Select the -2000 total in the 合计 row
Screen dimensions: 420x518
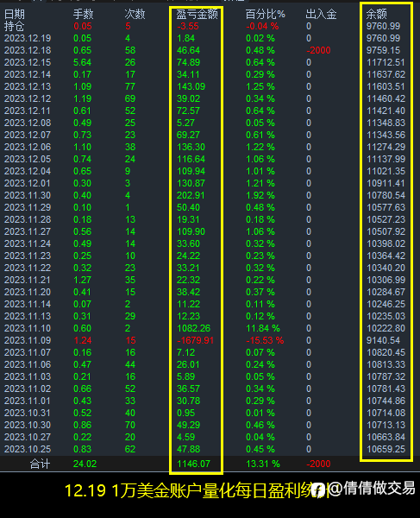click(318, 464)
